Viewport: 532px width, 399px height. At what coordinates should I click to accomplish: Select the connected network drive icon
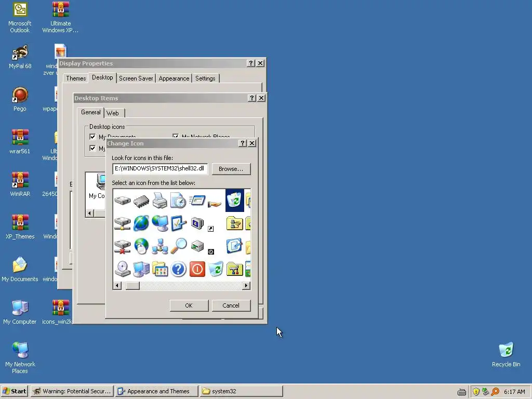[123, 223]
